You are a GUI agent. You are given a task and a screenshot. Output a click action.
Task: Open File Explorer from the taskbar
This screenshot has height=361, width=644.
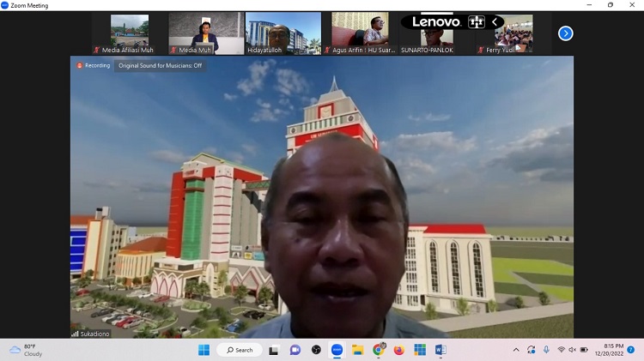pyautogui.click(x=357, y=350)
